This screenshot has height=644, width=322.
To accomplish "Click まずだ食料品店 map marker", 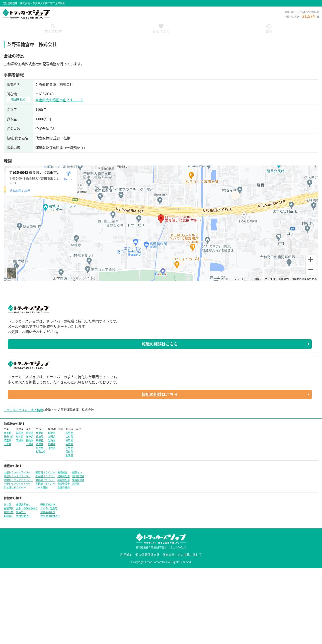I will pos(291,205).
